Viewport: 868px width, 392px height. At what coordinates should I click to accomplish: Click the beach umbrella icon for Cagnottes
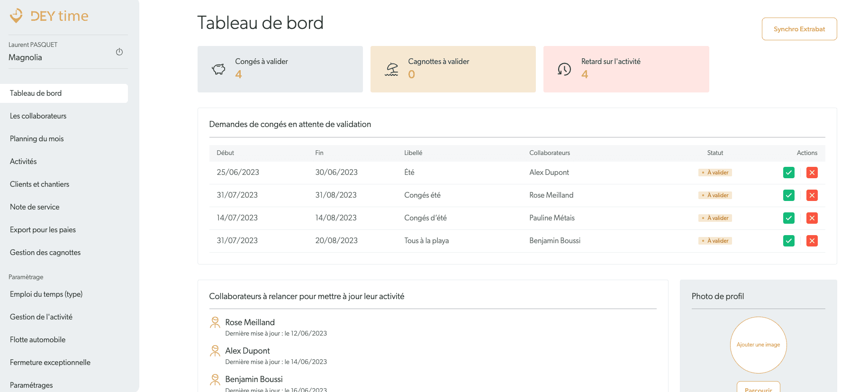pos(391,69)
